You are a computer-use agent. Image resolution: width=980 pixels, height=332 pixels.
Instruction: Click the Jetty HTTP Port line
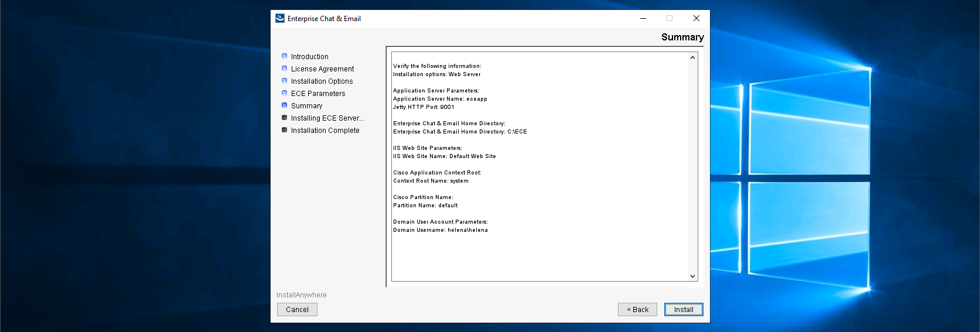pos(424,107)
